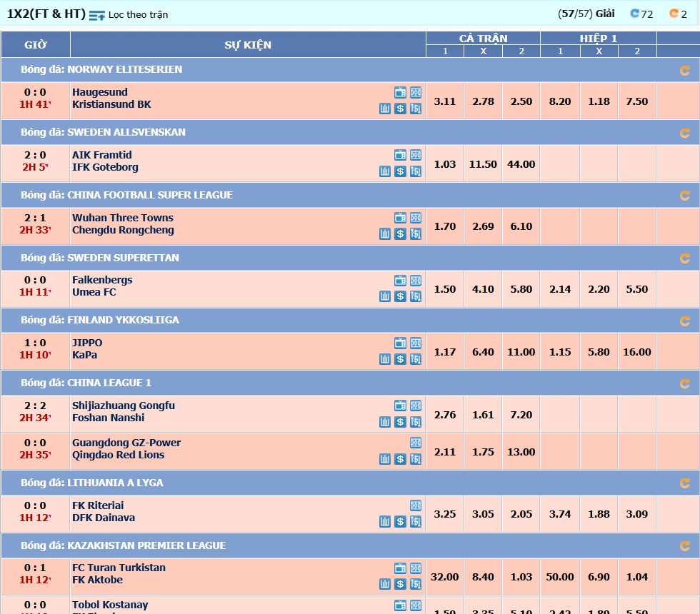700x614 pixels.
Task: Open live TV stream for Haugesund match
Action: point(400,93)
